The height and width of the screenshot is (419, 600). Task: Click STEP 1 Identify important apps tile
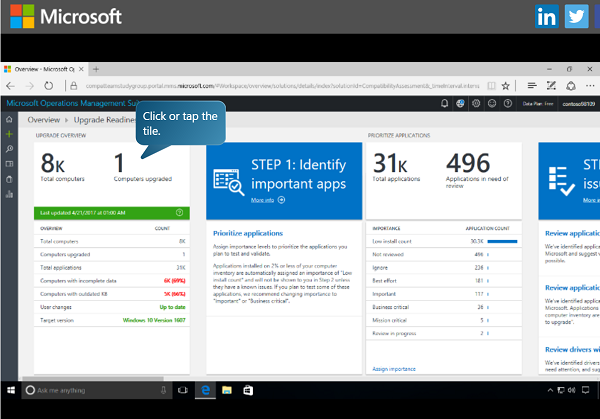pyautogui.click(x=284, y=181)
